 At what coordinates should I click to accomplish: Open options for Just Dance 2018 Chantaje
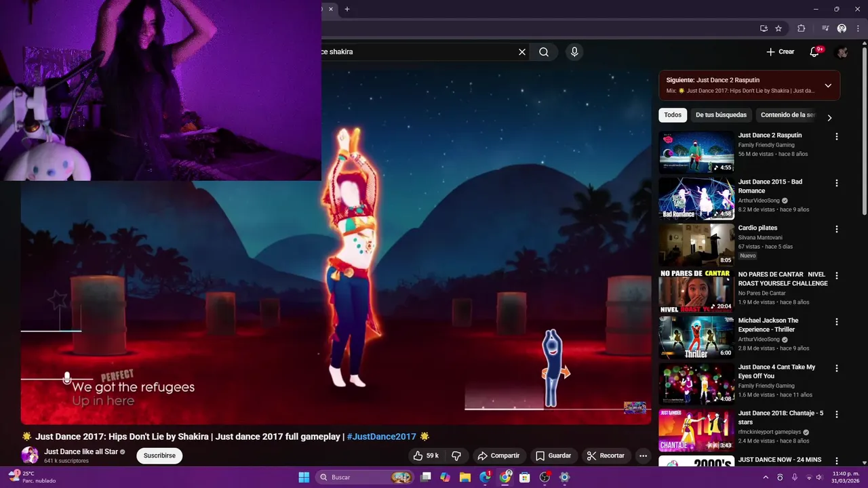tap(837, 414)
